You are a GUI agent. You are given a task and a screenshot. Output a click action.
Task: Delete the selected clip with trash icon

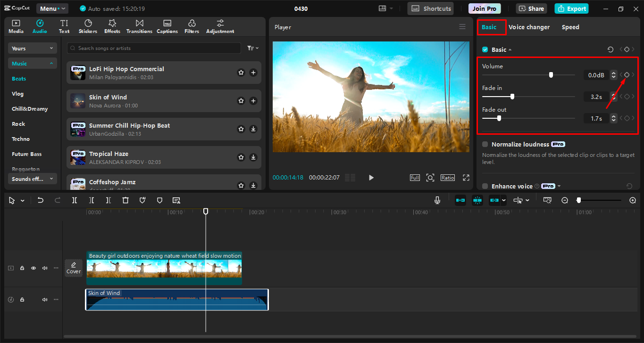[x=125, y=200]
